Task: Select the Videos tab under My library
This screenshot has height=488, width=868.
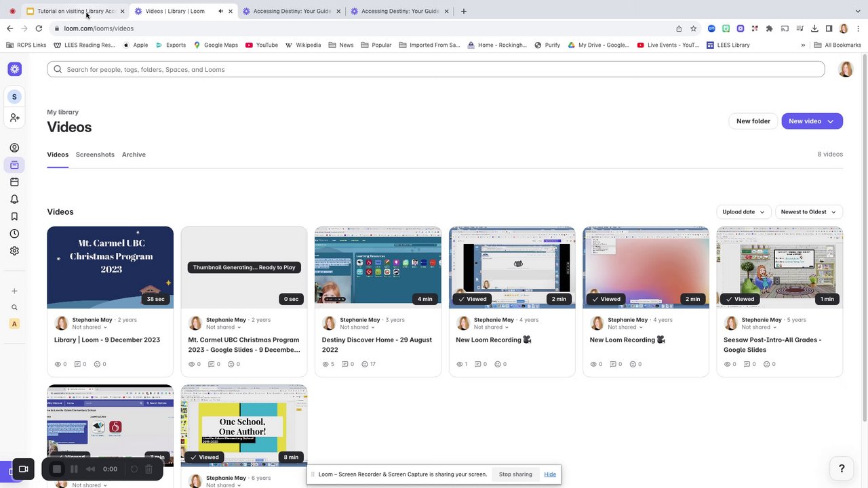Action: [x=58, y=155]
